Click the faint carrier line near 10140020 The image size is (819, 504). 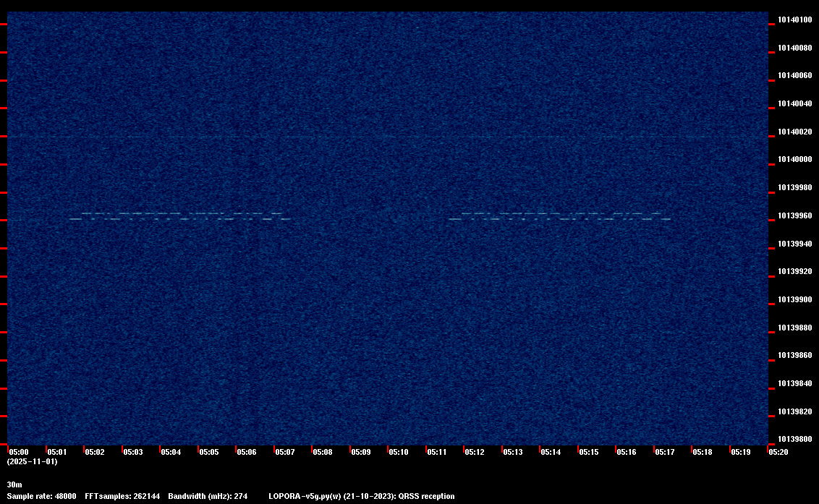388,137
